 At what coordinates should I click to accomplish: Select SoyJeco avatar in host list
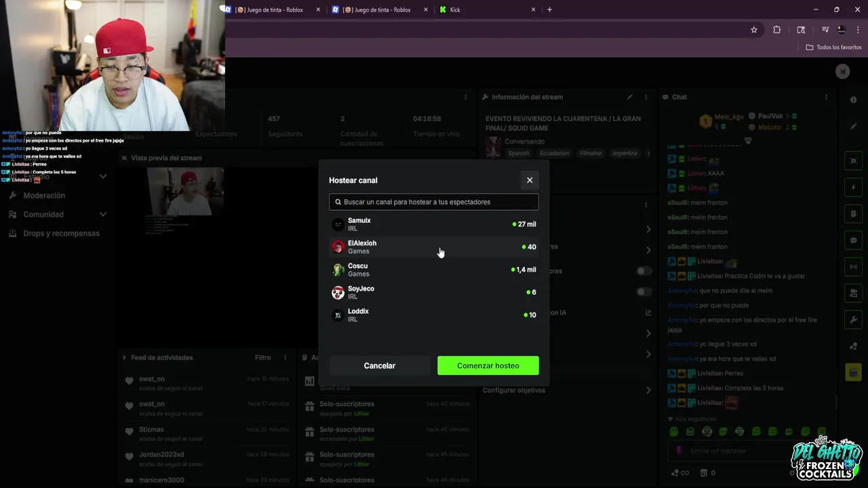tap(338, 293)
